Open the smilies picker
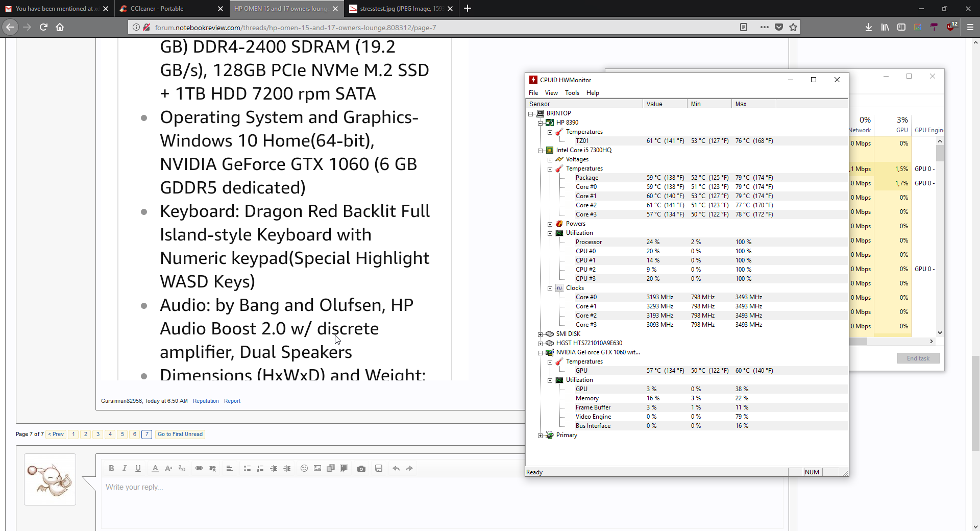 tap(304, 468)
